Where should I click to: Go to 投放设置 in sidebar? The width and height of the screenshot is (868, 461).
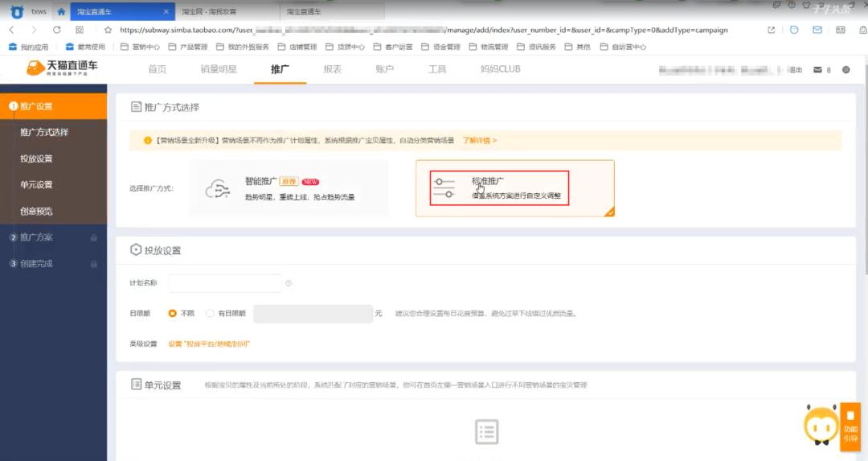[x=36, y=158]
